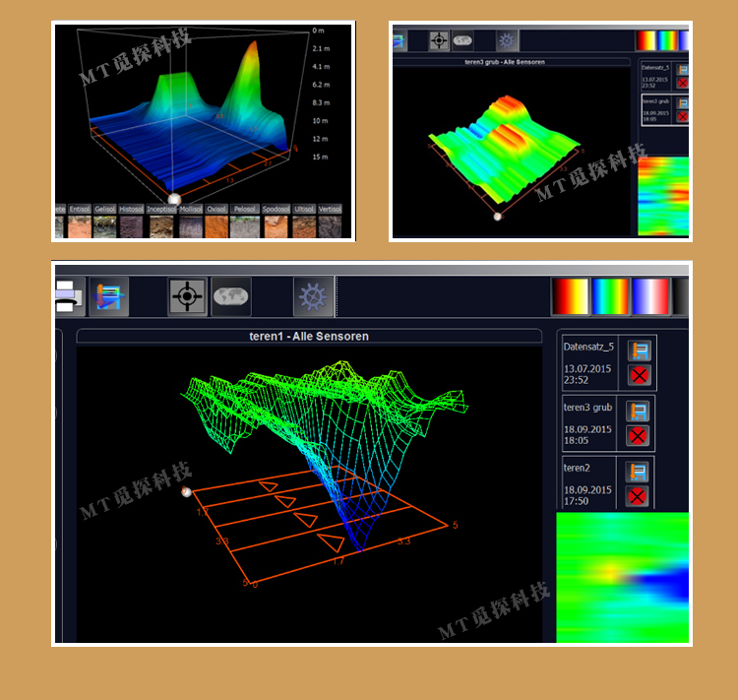Open the world map icon in teren1 toolbar
The image size is (738, 700).
(x=231, y=296)
